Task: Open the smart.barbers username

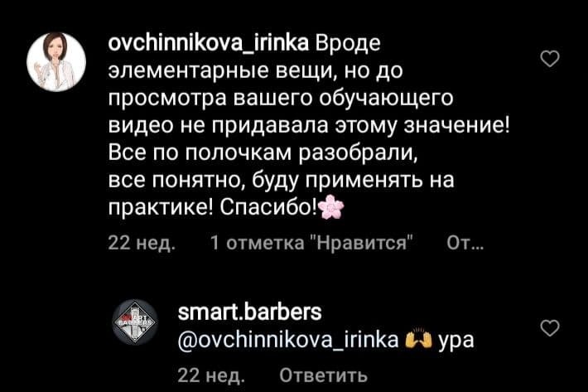Action: point(250,312)
